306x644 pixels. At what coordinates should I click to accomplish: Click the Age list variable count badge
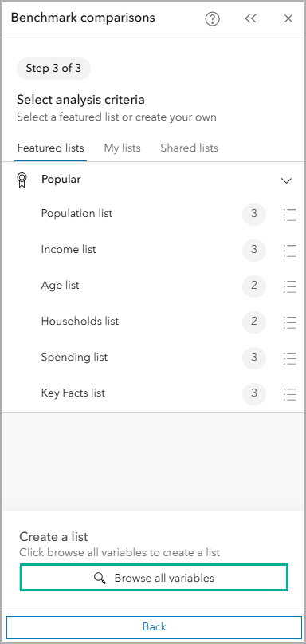(254, 286)
